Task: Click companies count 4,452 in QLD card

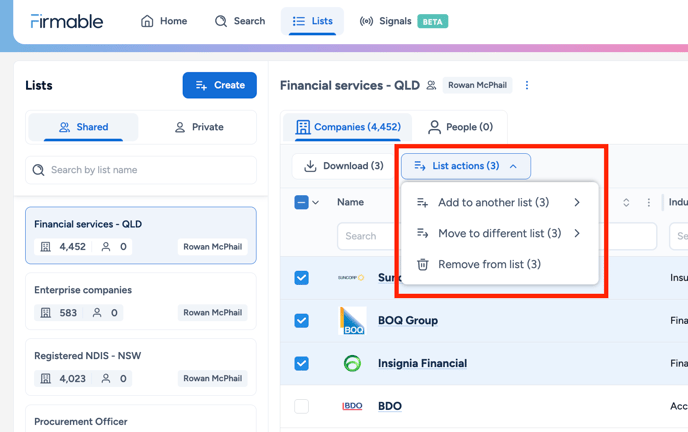Action: 73,247
